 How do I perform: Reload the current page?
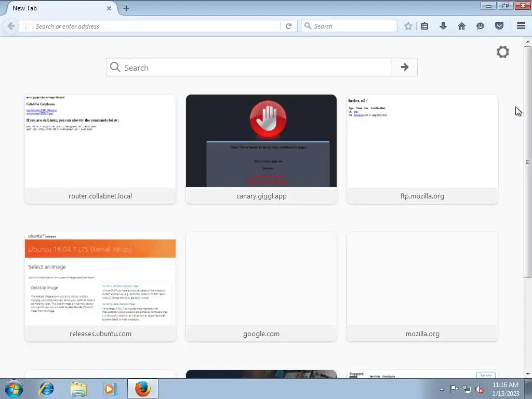(288, 26)
